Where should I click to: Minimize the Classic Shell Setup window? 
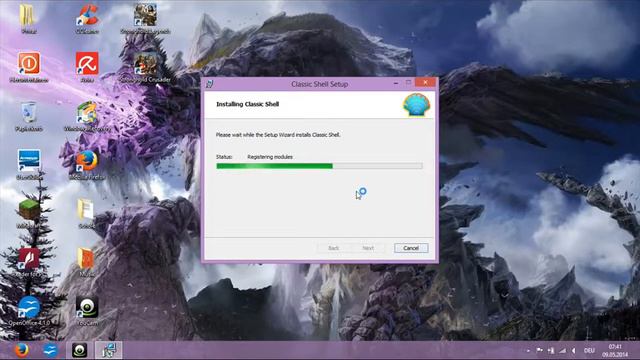(396, 83)
